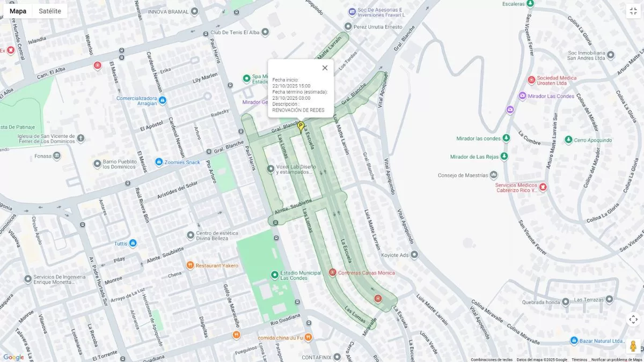Image resolution: width=644 pixels, height=362 pixels.
Task: Select the Estadio Municipal Las Condes pin
Action: tap(275, 275)
